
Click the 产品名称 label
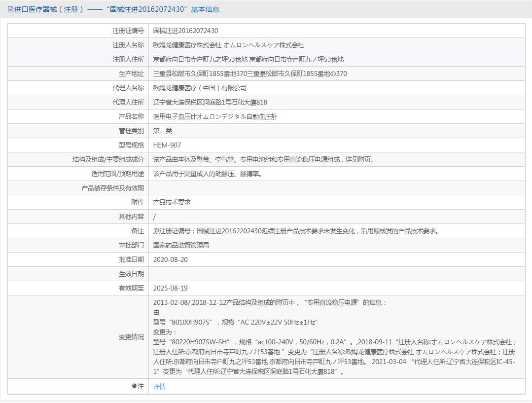(x=131, y=116)
